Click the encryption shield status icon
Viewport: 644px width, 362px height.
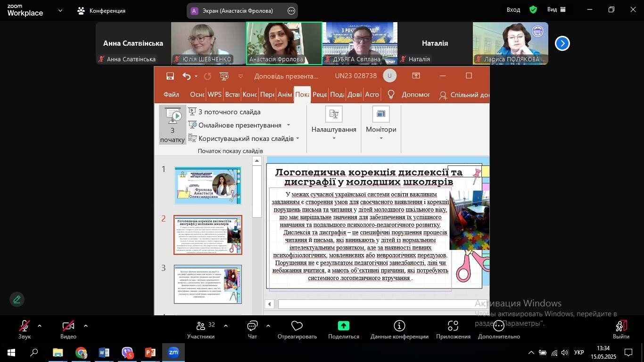533,9
